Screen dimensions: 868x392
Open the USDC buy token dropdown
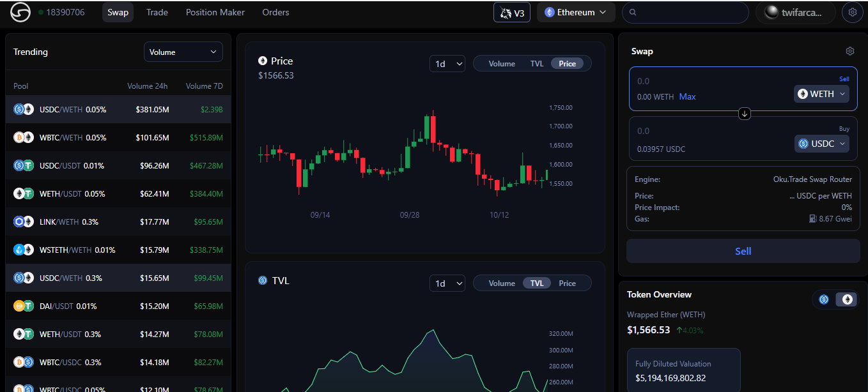tap(822, 144)
